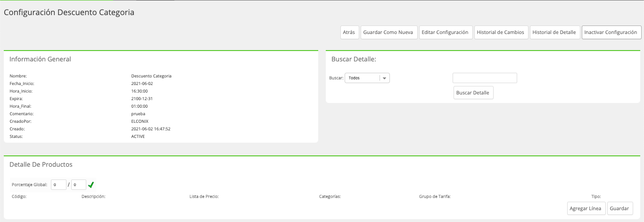Click the 2021-06-02 16:47:52 created value
Screen dimensions: 644x222
(151, 129)
